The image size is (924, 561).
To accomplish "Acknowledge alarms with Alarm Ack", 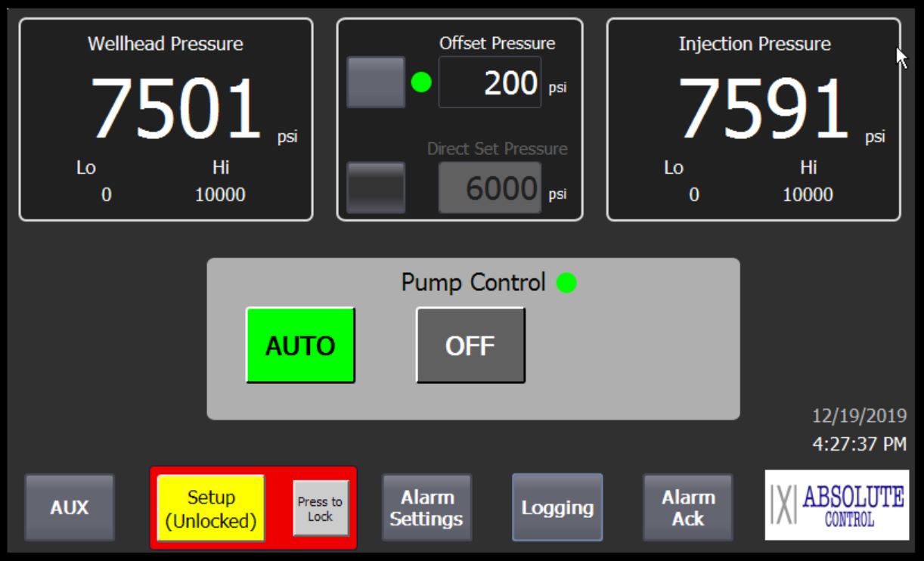I will pyautogui.click(x=688, y=508).
